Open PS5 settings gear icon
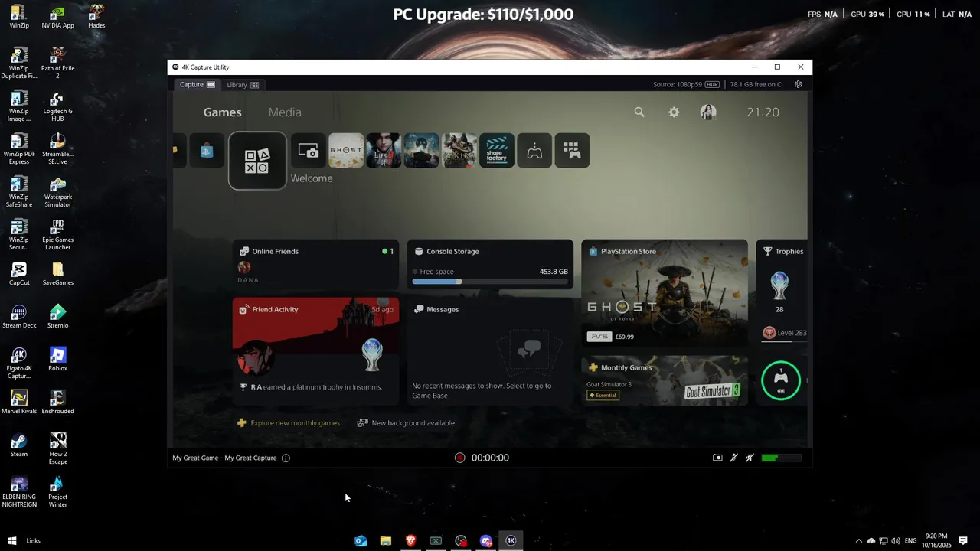This screenshot has height=551, width=980. pos(674,112)
